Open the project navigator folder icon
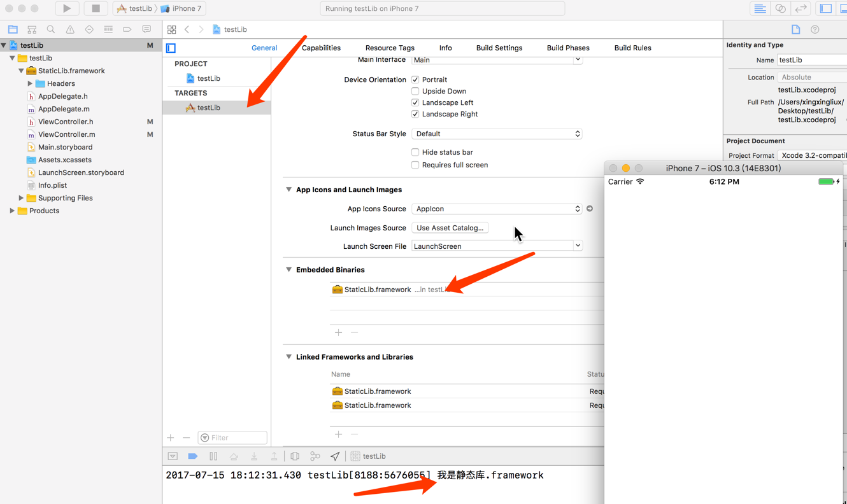The height and width of the screenshot is (504, 847). click(13, 29)
